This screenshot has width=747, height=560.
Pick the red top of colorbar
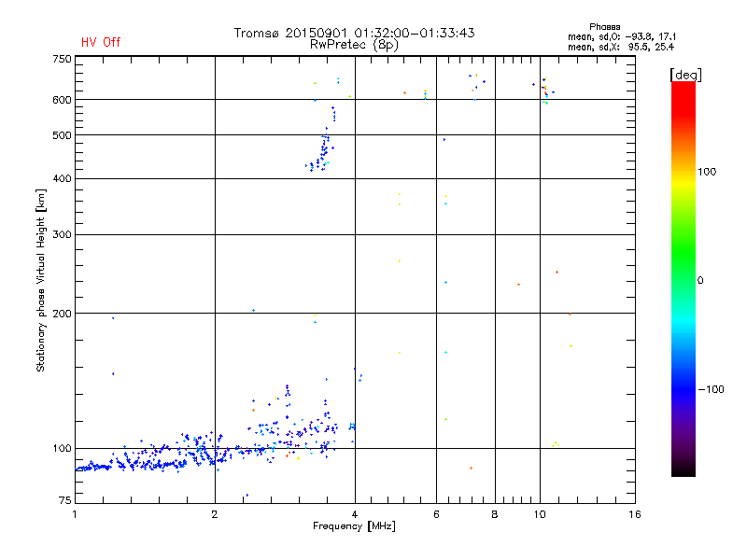point(684,91)
